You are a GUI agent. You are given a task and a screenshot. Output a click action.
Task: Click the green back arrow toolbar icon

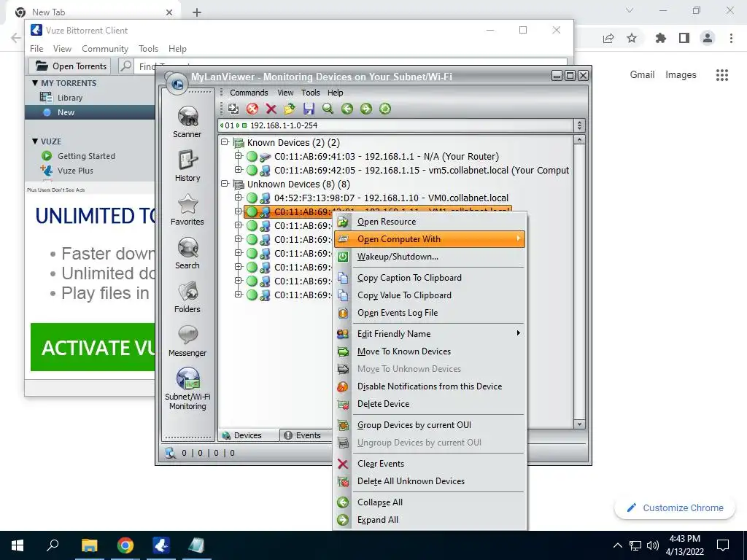(347, 109)
